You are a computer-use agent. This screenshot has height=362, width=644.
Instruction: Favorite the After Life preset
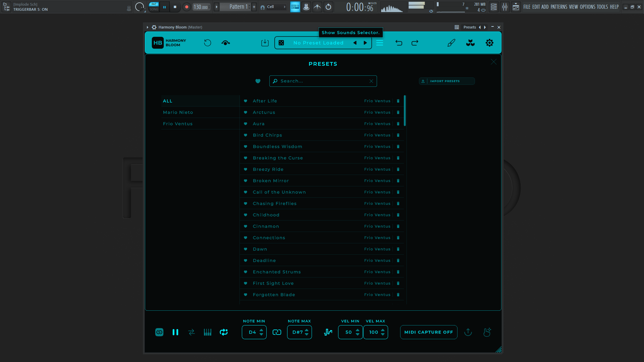pos(246,101)
